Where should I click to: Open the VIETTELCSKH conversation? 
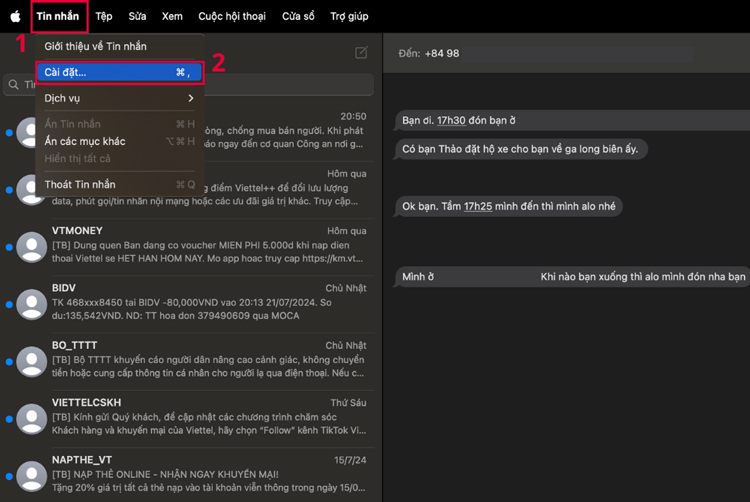pos(189,419)
